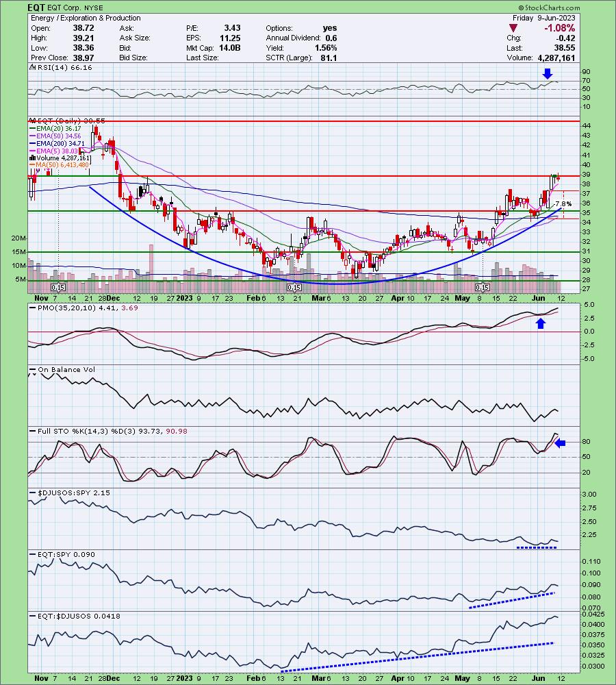Click the -1.08% percent change

pyautogui.click(x=559, y=28)
